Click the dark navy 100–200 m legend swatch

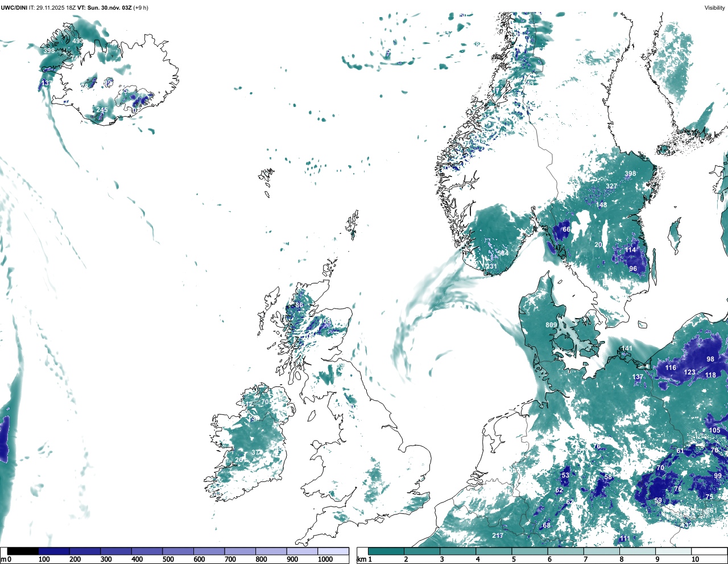(x=54, y=551)
